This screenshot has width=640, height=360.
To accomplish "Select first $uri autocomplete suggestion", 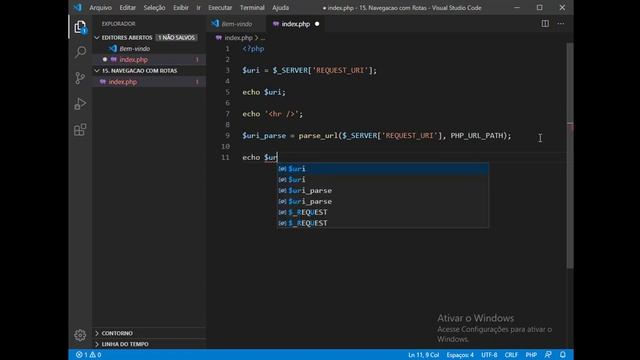I will pyautogui.click(x=383, y=169).
